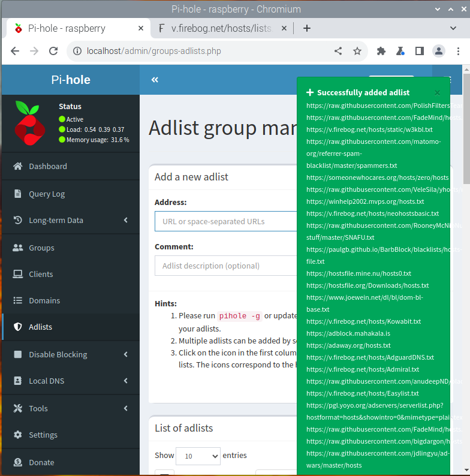Click the Pi-hole header title link
470x476 pixels.
71,80
